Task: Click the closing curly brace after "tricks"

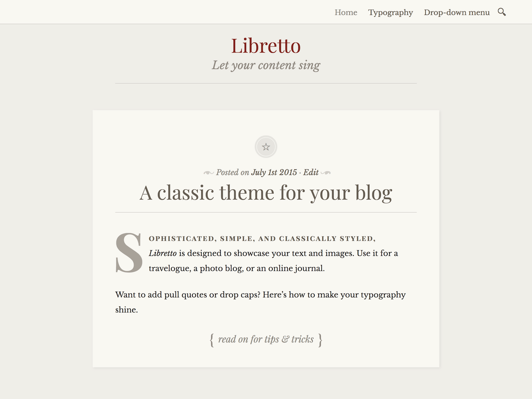Action: point(320,340)
